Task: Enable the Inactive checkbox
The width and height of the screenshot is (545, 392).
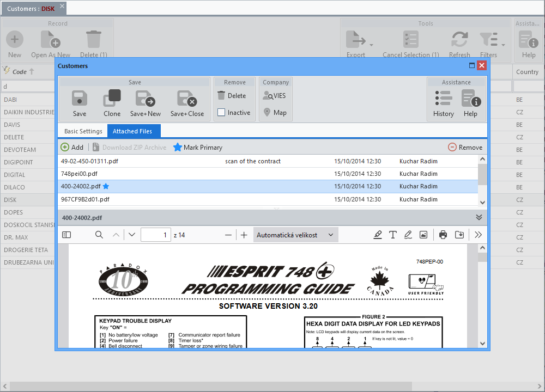Action: click(221, 113)
